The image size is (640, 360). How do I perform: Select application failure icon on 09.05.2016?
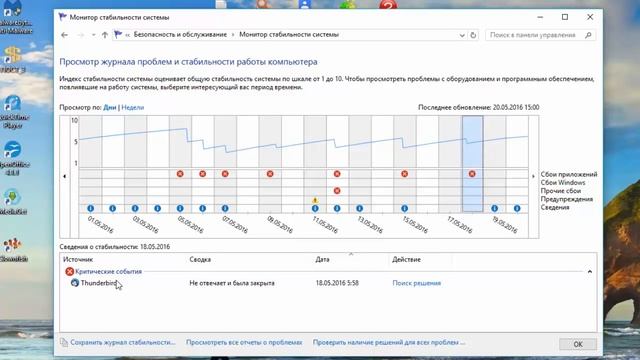click(270, 174)
